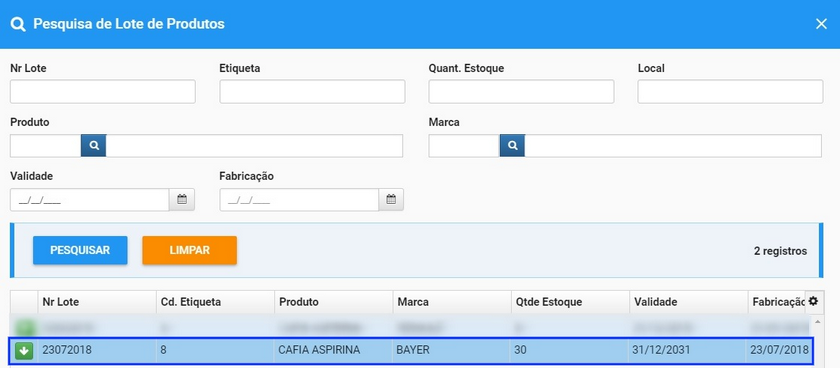This screenshot has width=840, height=368.
Task: Select lot 23072018 with green arrow icon
Action: pos(24,351)
